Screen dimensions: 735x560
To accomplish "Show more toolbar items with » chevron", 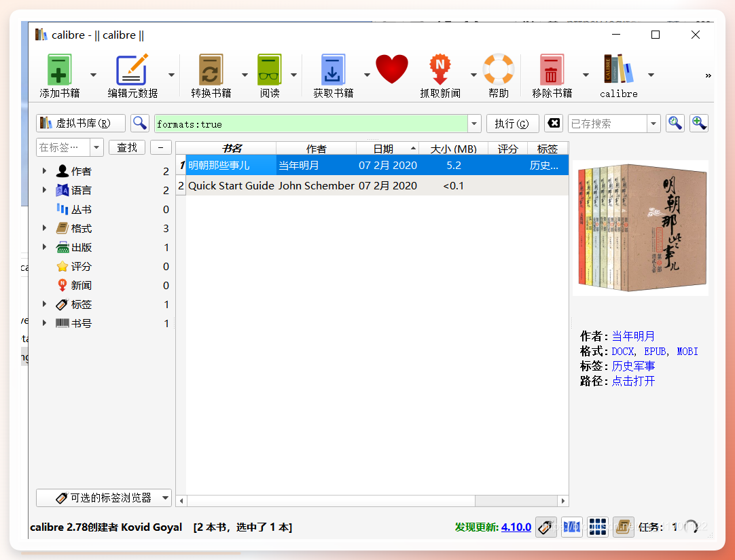I will [708, 75].
